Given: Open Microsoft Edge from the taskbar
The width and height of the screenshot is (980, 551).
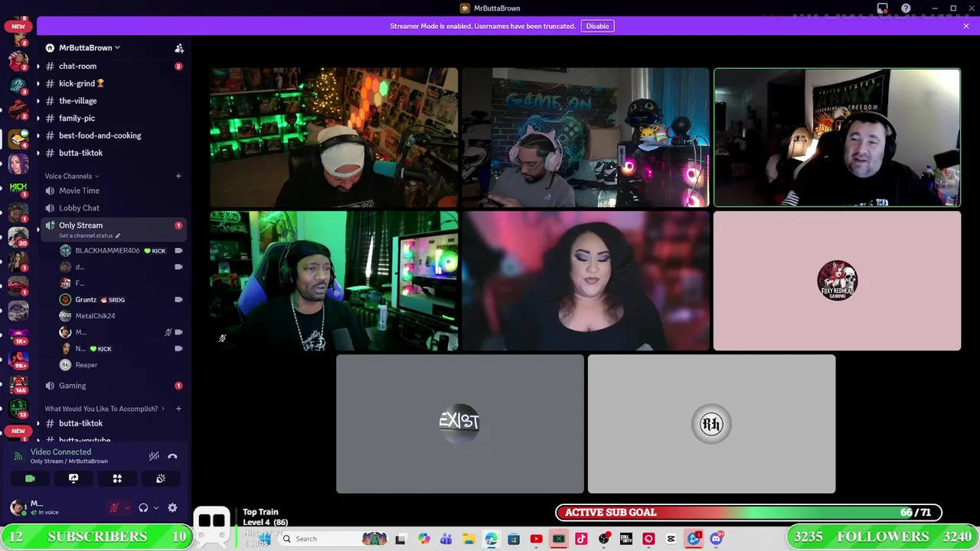Looking at the screenshot, I should click(x=491, y=539).
